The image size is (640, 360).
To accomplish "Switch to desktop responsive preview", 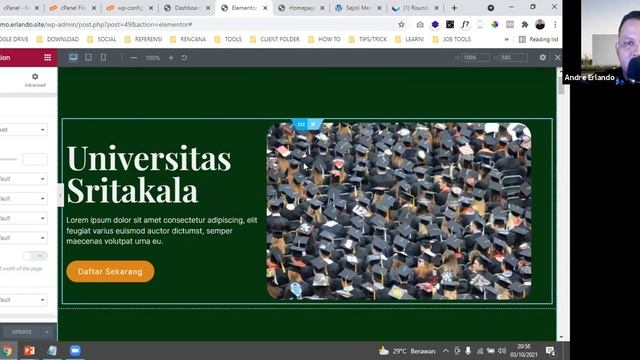I will point(73,57).
